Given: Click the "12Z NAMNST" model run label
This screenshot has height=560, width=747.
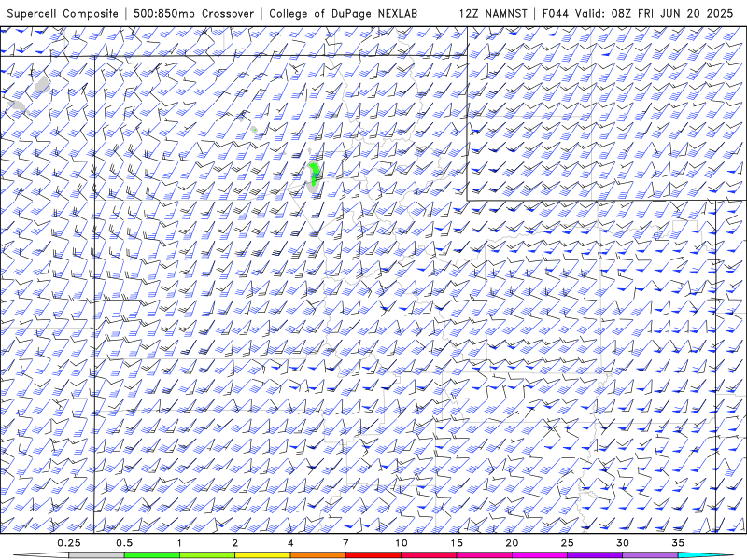Looking at the screenshot, I should click(x=493, y=13).
